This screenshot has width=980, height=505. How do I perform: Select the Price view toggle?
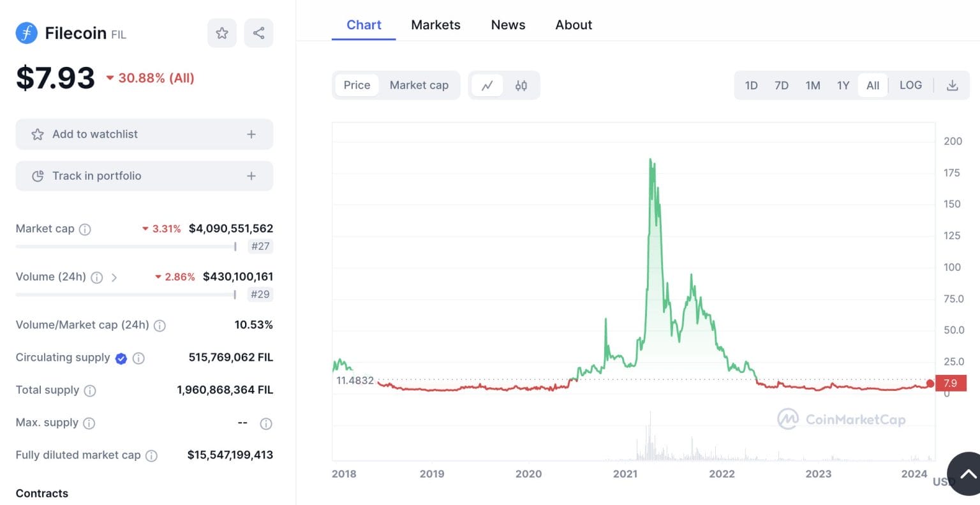[357, 85]
